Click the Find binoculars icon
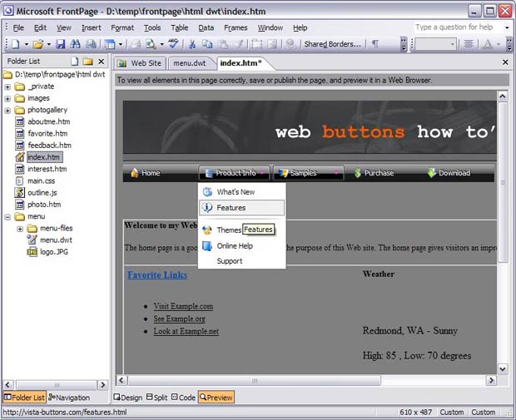The width and height of the screenshot is (516, 420). click(x=76, y=44)
